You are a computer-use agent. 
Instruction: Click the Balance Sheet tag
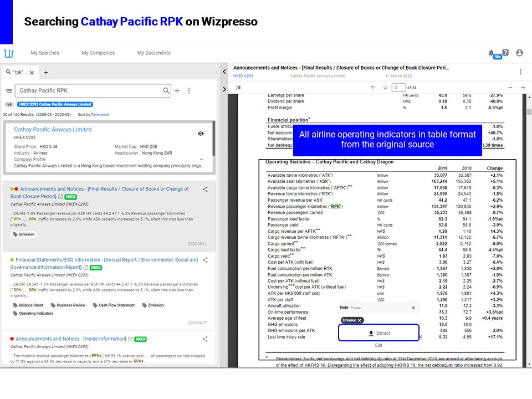coord(28,305)
